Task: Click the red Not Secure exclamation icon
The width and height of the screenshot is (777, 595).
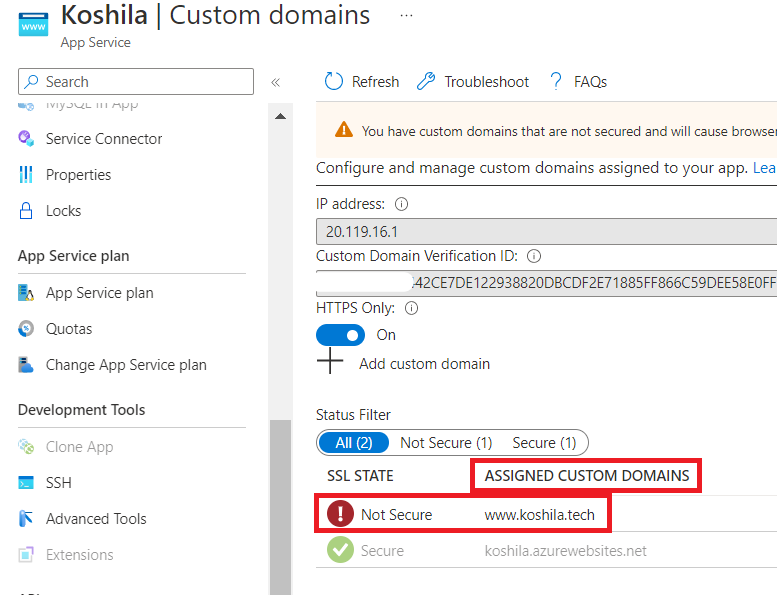Action: tap(340, 513)
